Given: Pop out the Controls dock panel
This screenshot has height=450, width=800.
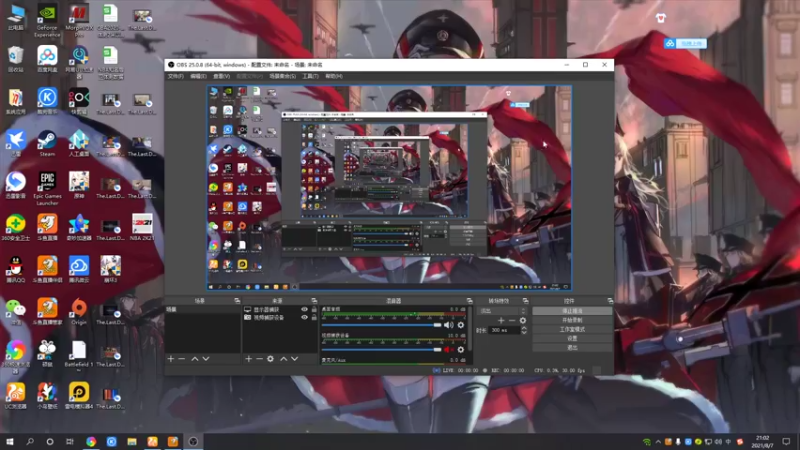Looking at the screenshot, I should (610, 301).
